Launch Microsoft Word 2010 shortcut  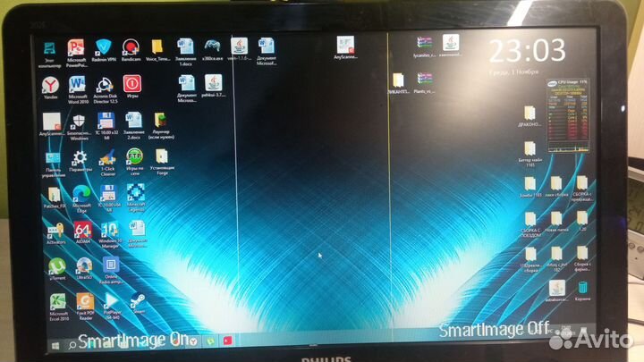coord(78,85)
